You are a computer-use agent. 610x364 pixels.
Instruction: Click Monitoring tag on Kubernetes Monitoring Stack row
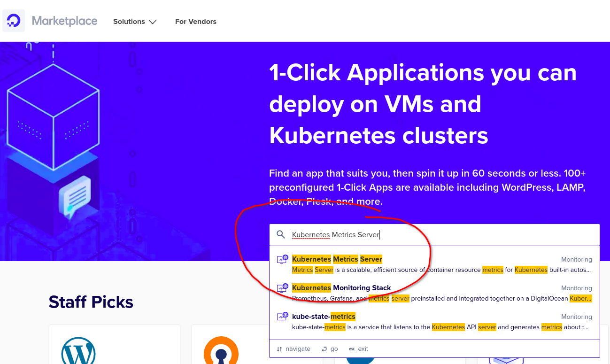[x=577, y=288]
